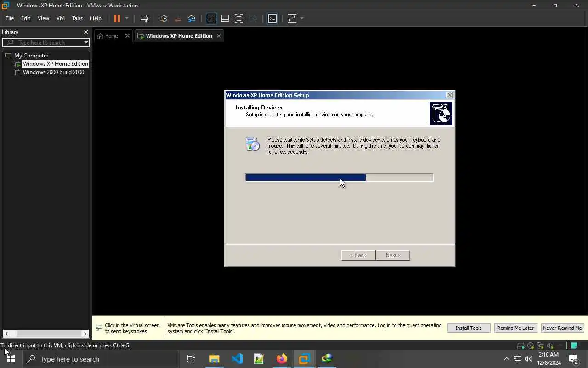This screenshot has width=588, height=368.
Task: Open Visual Studio Code from taskbar
Action: [x=237, y=359]
